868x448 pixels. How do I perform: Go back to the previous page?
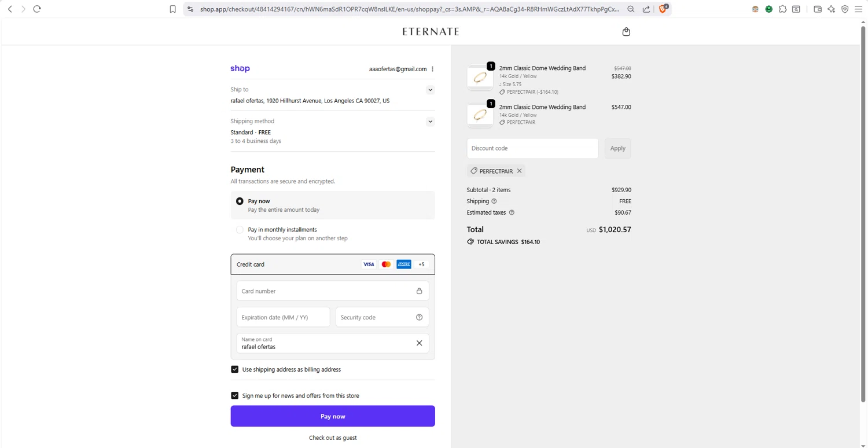(x=10, y=9)
